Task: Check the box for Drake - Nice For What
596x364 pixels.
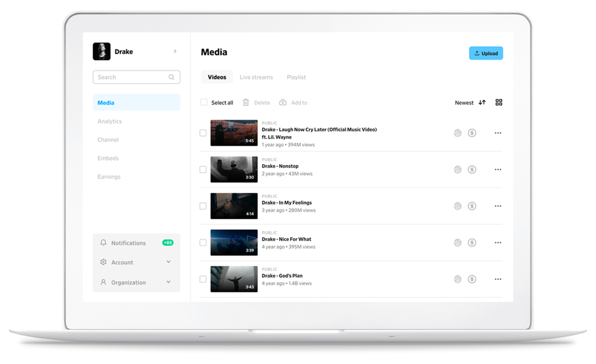Action: (203, 242)
